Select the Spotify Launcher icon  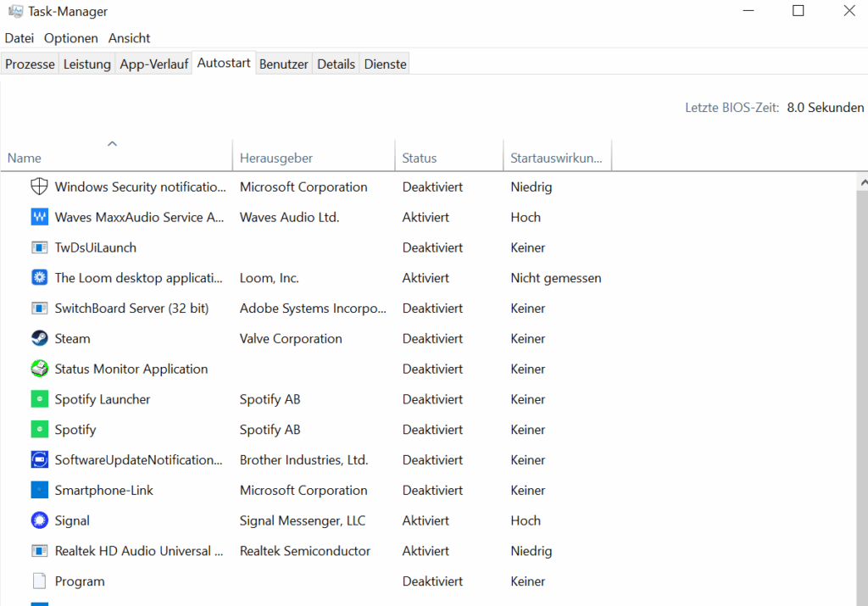39,399
